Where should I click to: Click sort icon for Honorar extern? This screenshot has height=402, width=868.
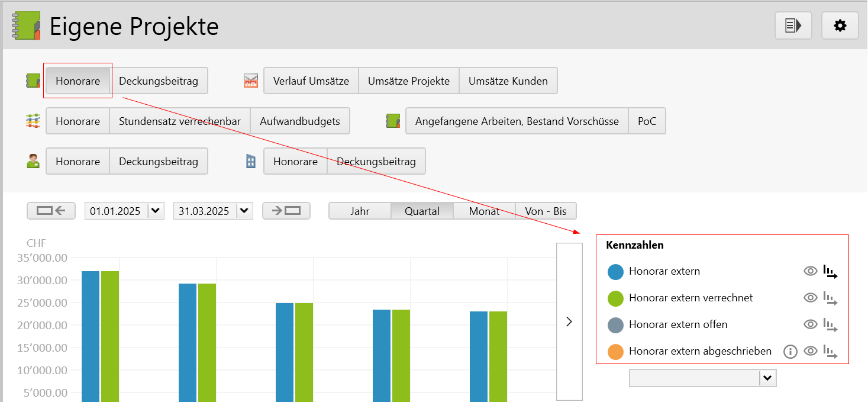point(831,272)
